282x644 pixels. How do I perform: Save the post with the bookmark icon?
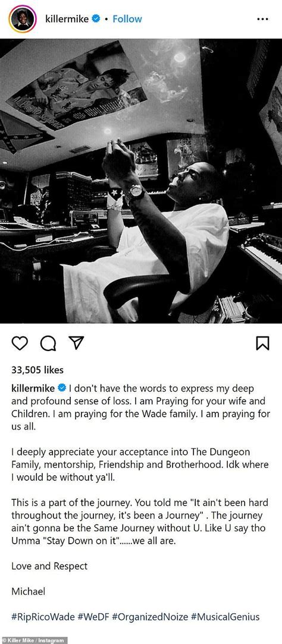point(263,343)
